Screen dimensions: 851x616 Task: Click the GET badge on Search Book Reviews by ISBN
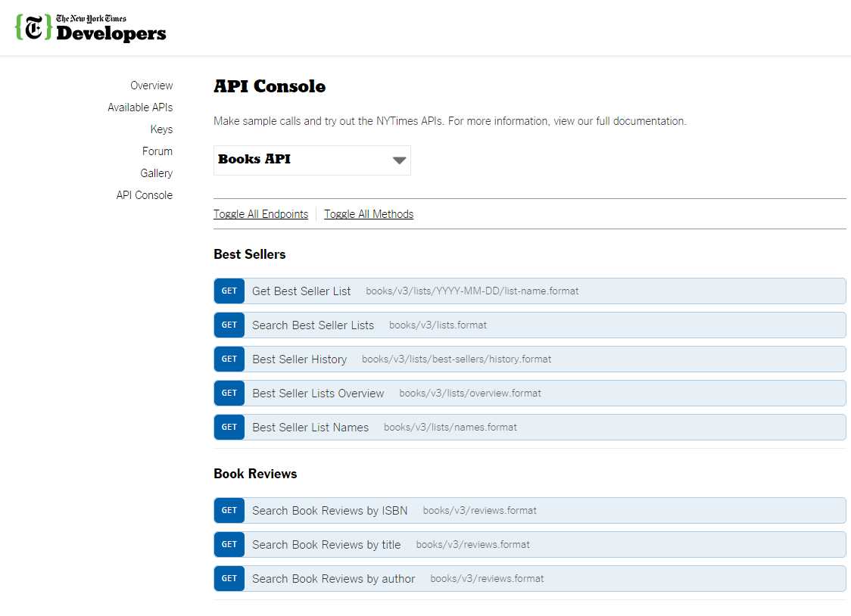point(229,510)
